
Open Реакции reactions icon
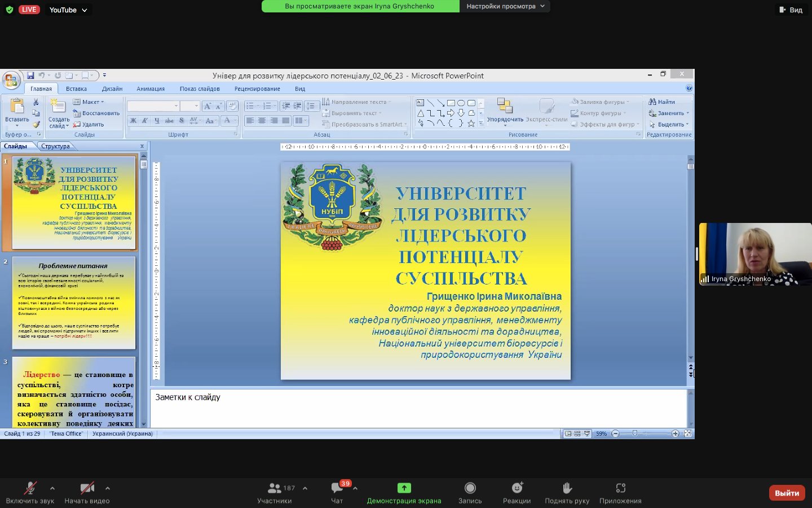pyautogui.click(x=517, y=488)
